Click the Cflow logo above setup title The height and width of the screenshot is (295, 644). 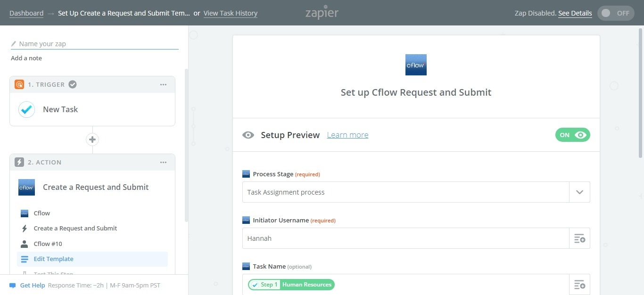(416, 65)
